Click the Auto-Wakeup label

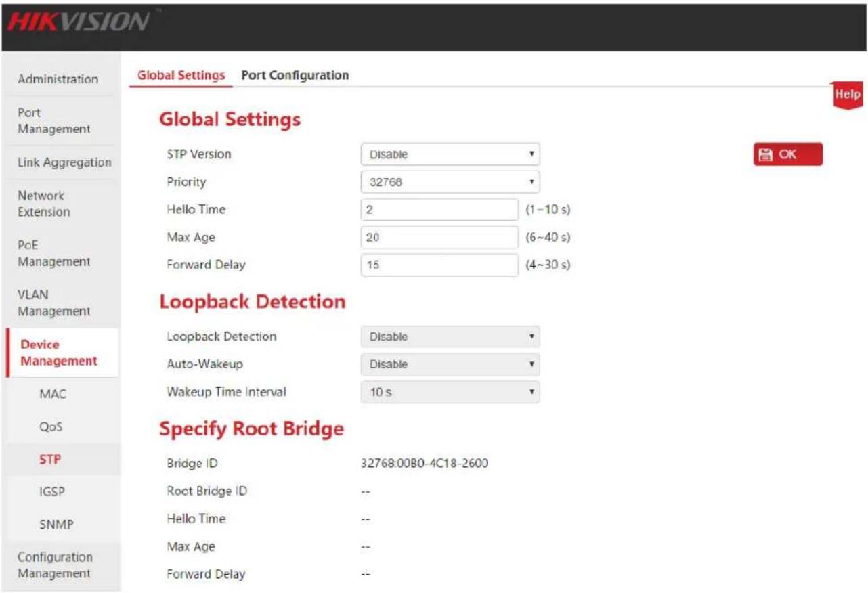click(204, 364)
